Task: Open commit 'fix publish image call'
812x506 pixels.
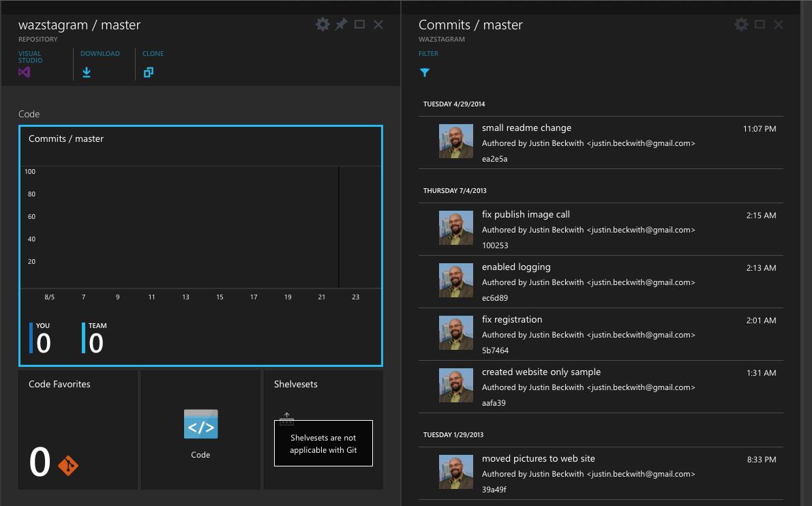Action: click(x=601, y=229)
